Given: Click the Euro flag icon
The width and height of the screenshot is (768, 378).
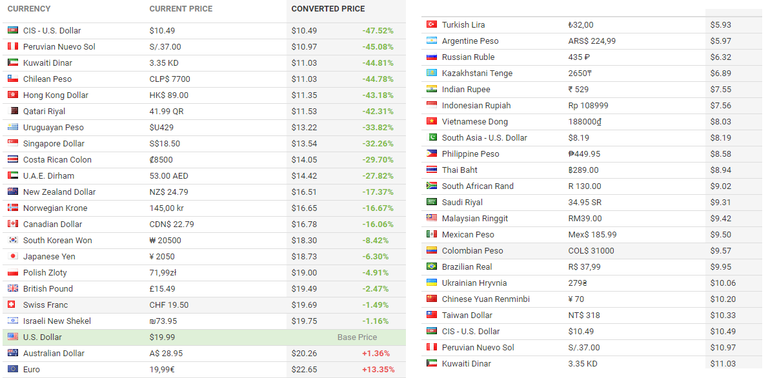Looking at the screenshot, I should tap(13, 369).
